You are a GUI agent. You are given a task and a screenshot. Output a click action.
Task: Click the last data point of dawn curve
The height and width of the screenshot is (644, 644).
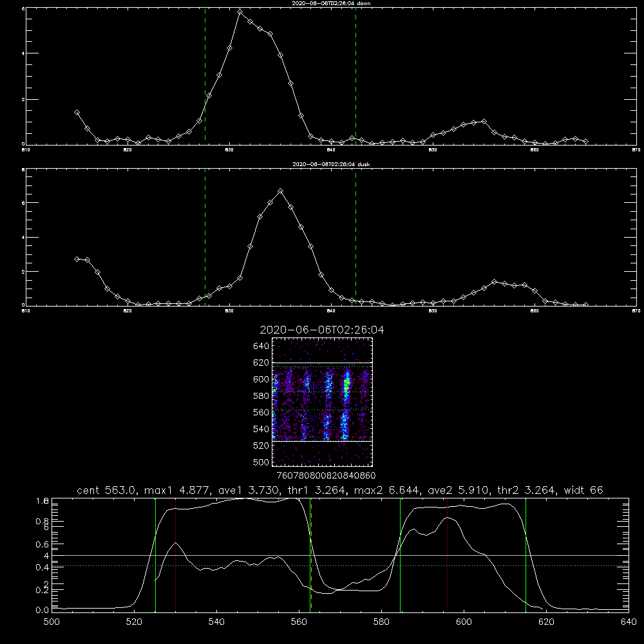[x=585, y=141]
